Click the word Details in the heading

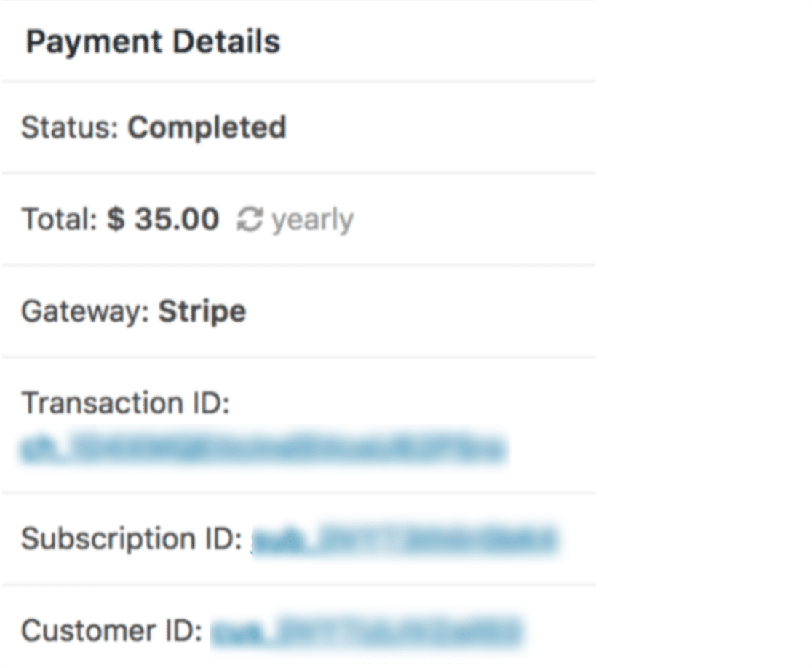click(226, 41)
